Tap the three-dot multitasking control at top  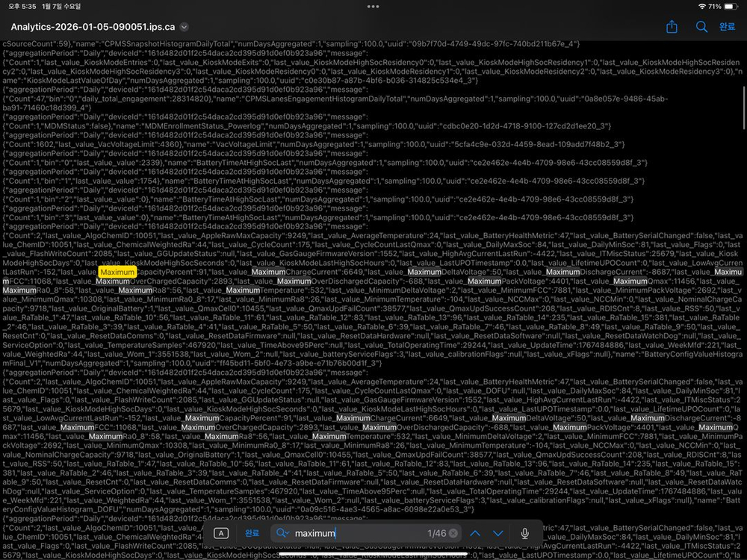pos(373,6)
